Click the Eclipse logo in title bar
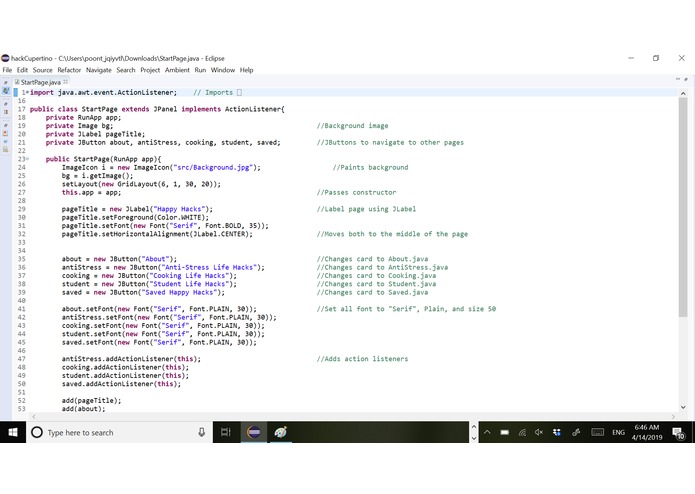This screenshot has height=494, width=695. click(x=5, y=58)
